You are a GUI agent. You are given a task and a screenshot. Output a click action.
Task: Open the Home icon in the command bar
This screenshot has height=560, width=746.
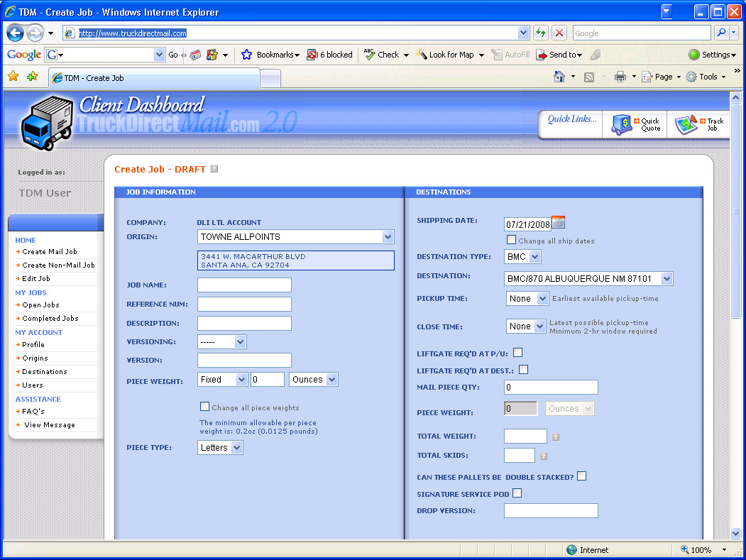click(x=559, y=77)
